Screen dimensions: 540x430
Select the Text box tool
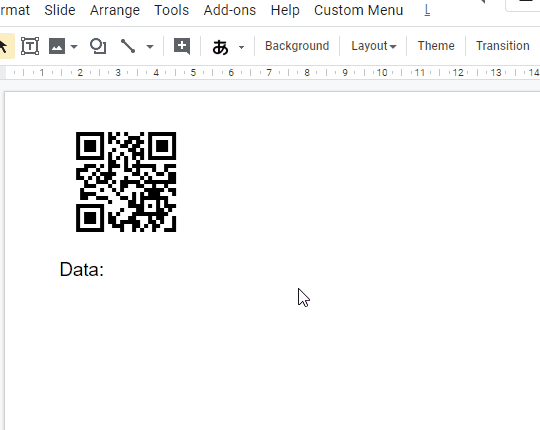coord(30,46)
